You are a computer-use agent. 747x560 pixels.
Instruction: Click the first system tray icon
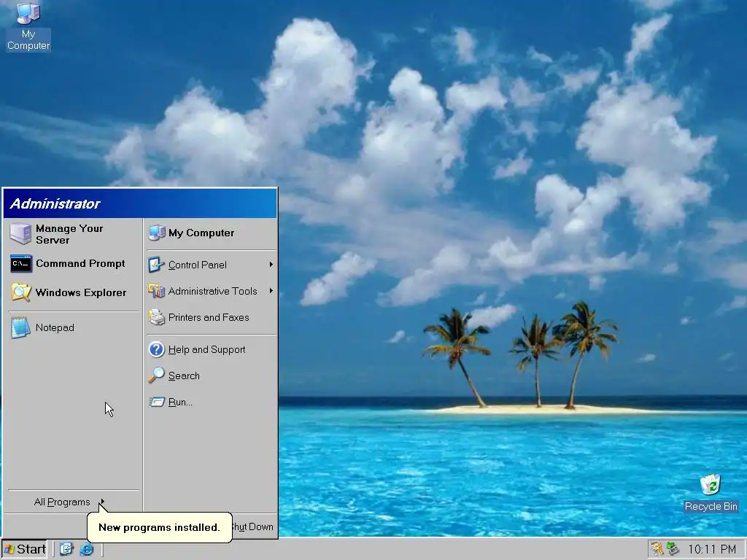pyautogui.click(x=657, y=549)
